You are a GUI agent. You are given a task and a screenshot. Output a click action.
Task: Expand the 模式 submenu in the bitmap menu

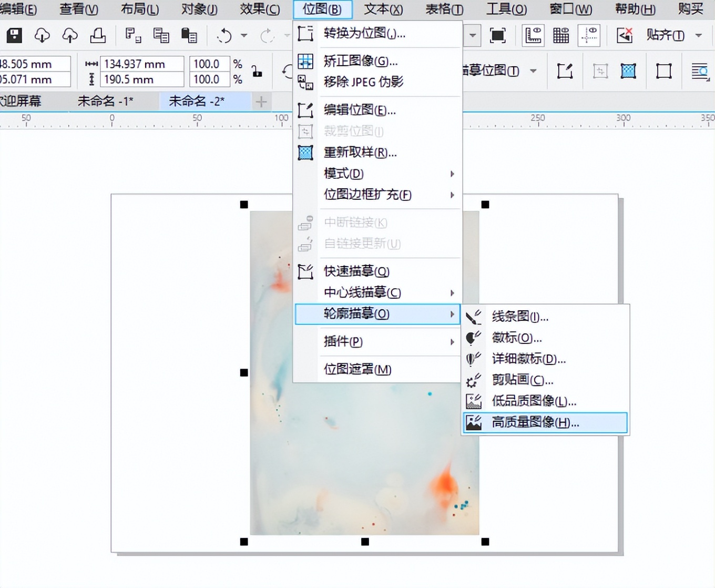451,174
